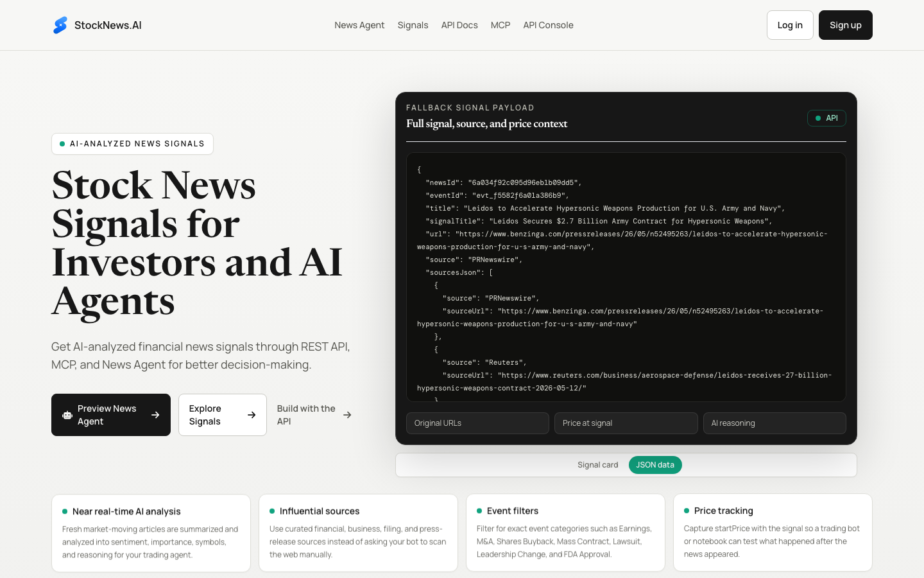Click the StockNews.AI brand name

(x=108, y=25)
